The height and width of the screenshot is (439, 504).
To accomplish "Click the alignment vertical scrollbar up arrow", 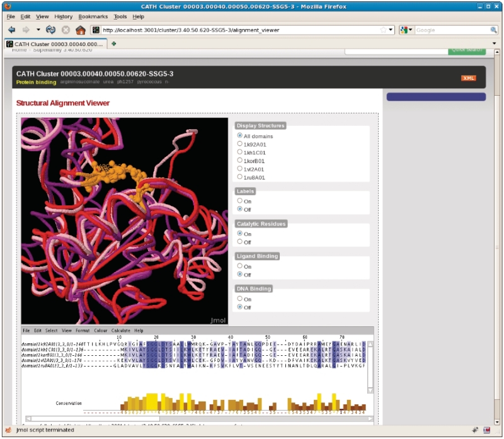I will click(x=370, y=344).
